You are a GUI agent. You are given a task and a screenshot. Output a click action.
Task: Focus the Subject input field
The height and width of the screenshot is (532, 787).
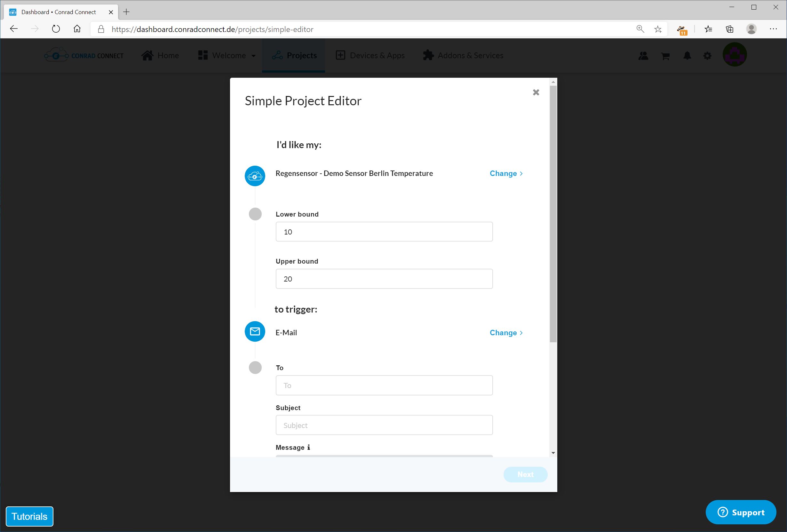coord(384,425)
